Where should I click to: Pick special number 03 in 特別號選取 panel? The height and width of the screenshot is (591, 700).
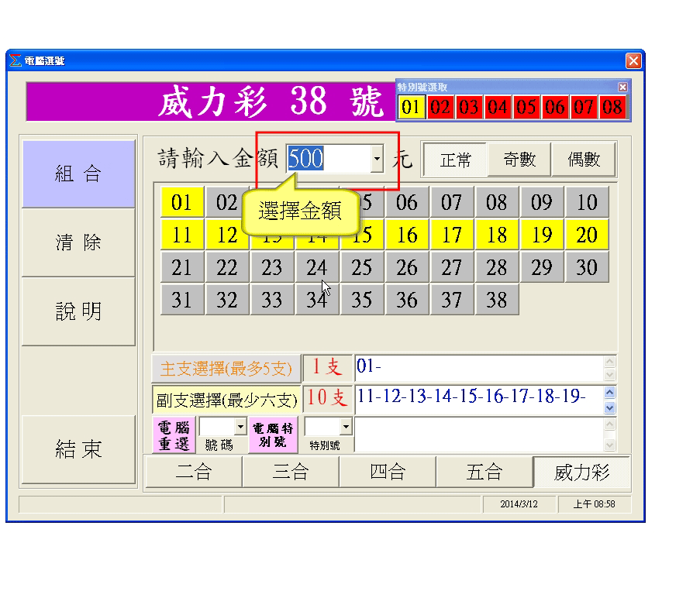(469, 107)
